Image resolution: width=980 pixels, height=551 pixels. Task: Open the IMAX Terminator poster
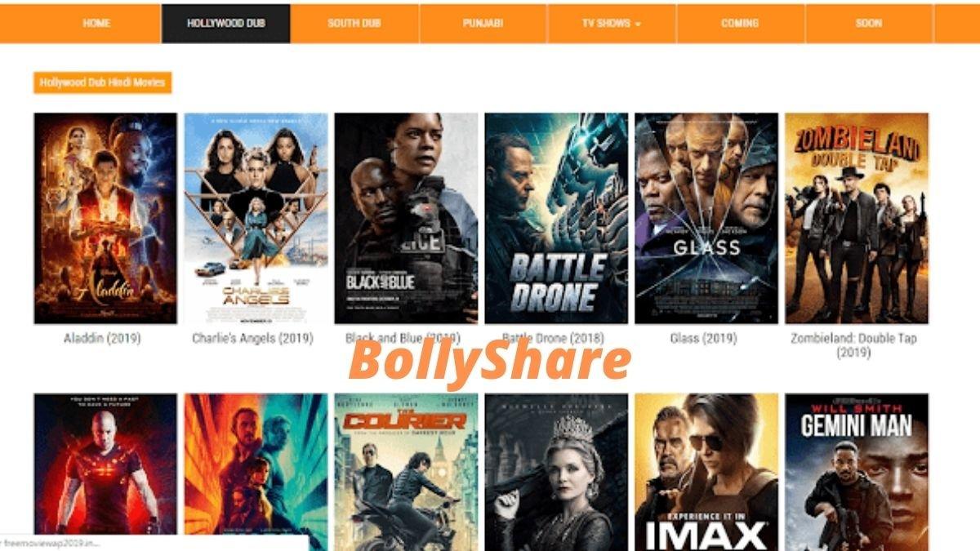tap(706, 472)
